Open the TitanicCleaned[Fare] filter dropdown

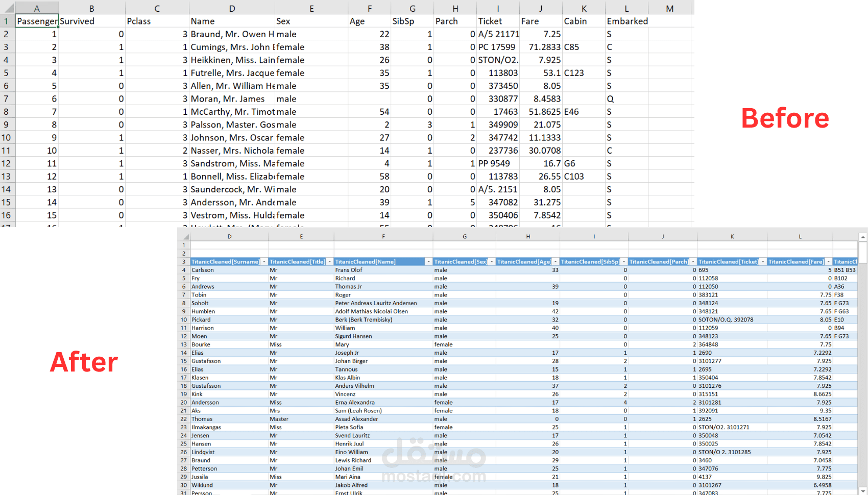coord(828,262)
